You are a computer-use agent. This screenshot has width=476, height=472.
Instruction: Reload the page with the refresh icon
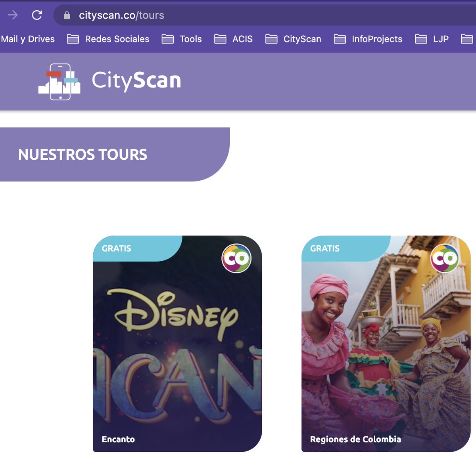[37, 15]
